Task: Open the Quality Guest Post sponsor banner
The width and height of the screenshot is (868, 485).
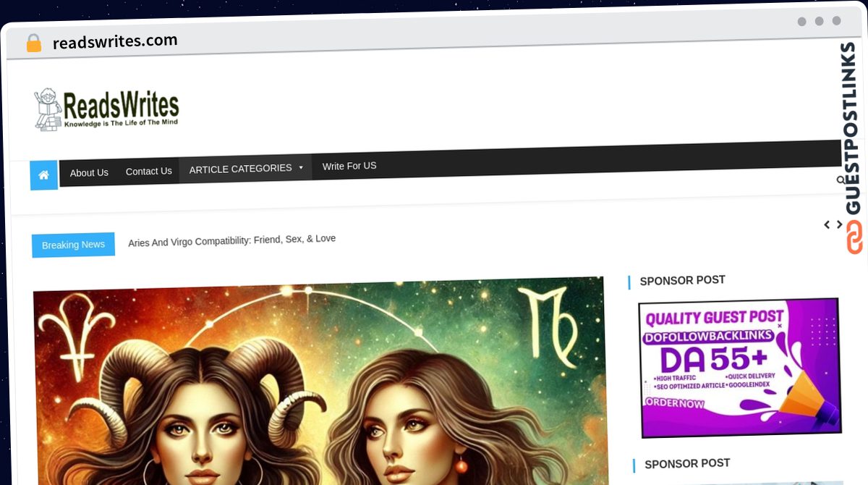Action: (x=740, y=368)
